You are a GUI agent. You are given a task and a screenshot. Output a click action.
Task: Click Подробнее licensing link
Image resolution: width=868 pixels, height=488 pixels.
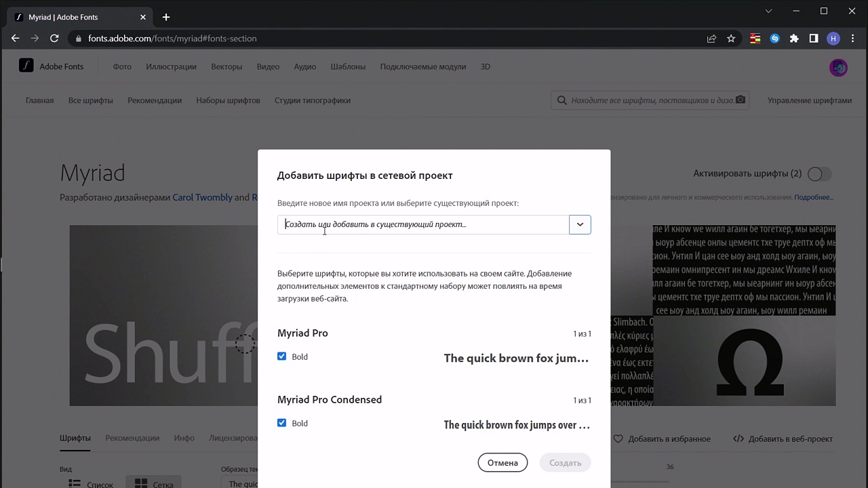point(814,197)
